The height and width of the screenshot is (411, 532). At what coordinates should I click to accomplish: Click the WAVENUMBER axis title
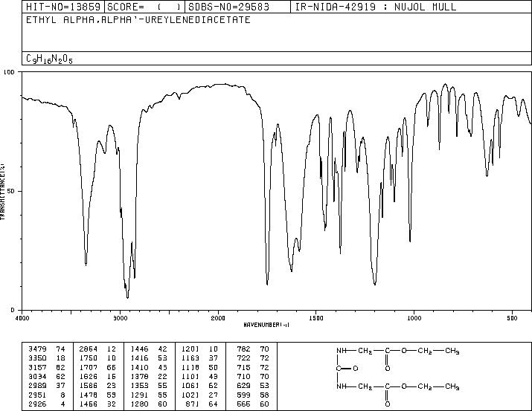point(266,325)
